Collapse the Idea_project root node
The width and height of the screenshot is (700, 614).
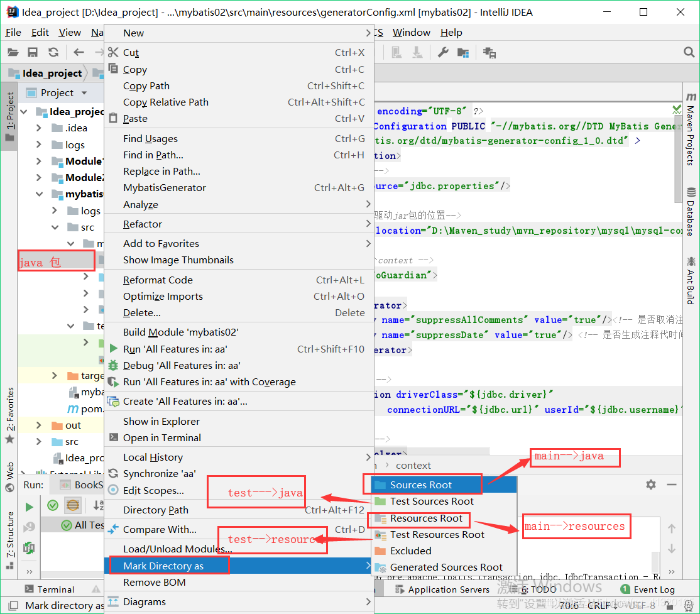click(24, 112)
